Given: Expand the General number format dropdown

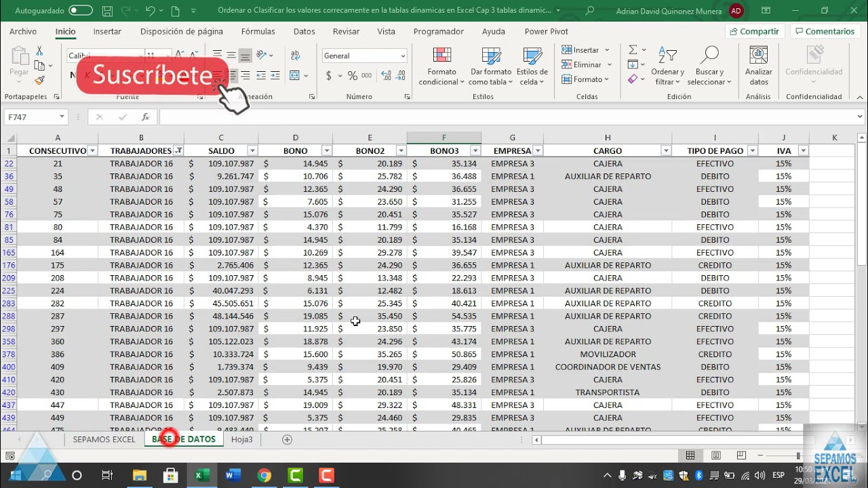Looking at the screenshot, I should 403,56.
